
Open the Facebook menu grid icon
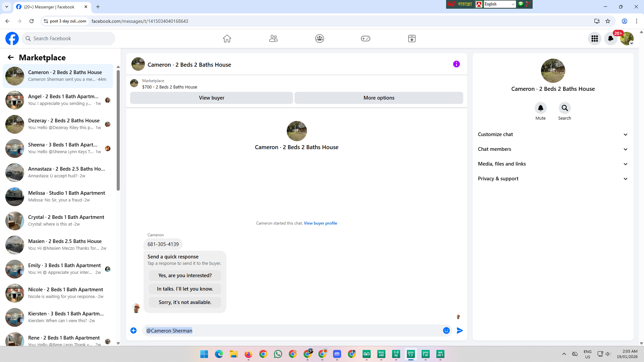[595, 39]
